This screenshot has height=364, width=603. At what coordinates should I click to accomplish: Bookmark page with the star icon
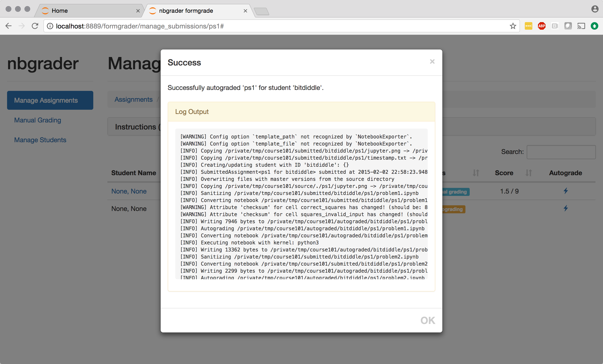coord(513,26)
